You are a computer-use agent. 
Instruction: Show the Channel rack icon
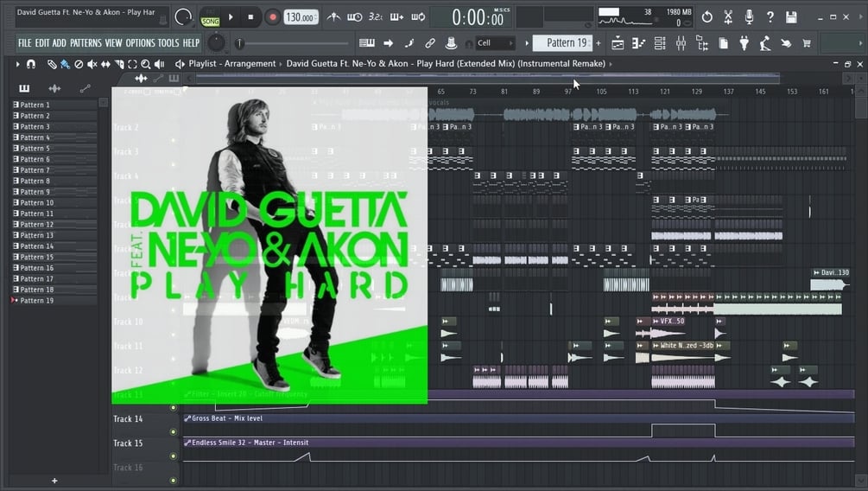click(660, 43)
